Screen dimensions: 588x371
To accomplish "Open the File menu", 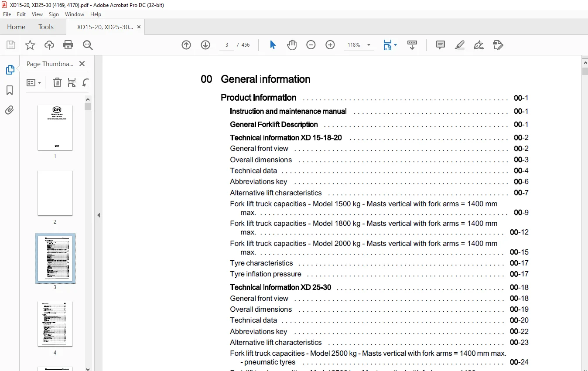I will click(7, 14).
